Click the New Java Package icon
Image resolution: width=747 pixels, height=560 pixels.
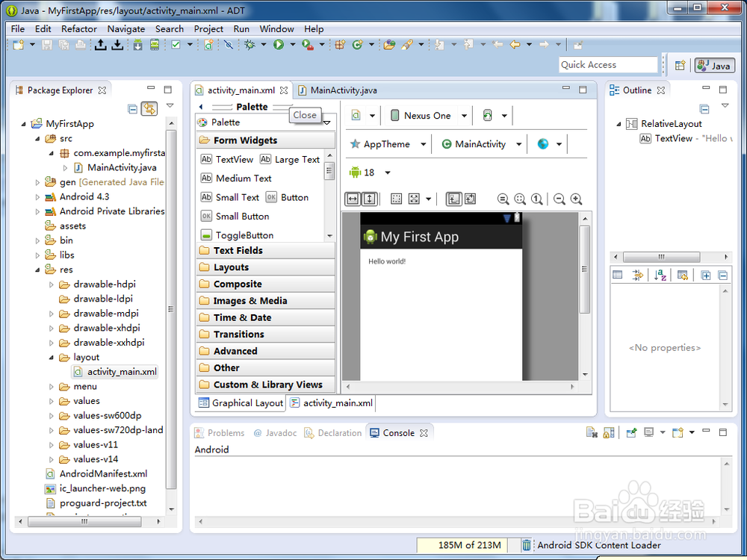pyautogui.click(x=340, y=45)
